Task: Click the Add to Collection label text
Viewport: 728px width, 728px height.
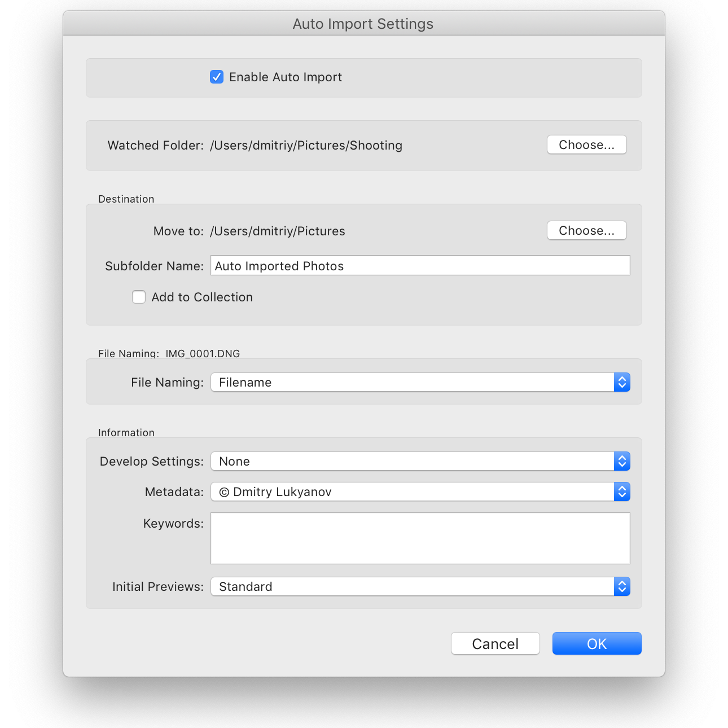Action: (x=202, y=297)
